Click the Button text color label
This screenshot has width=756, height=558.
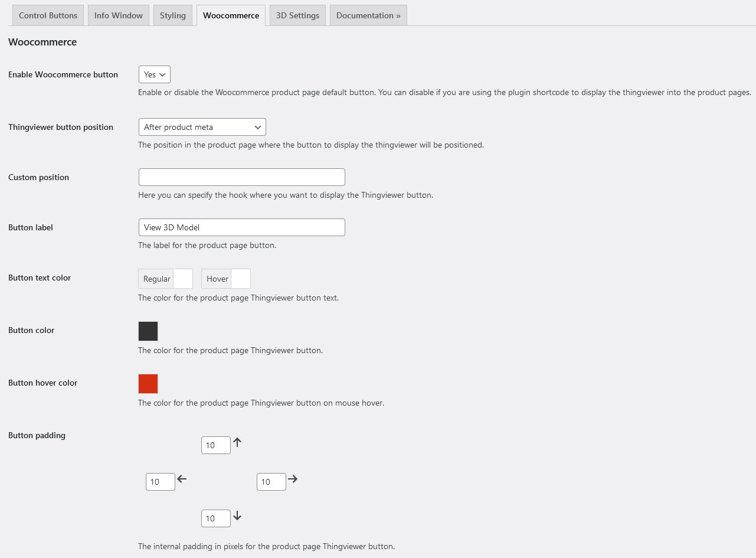(x=40, y=278)
